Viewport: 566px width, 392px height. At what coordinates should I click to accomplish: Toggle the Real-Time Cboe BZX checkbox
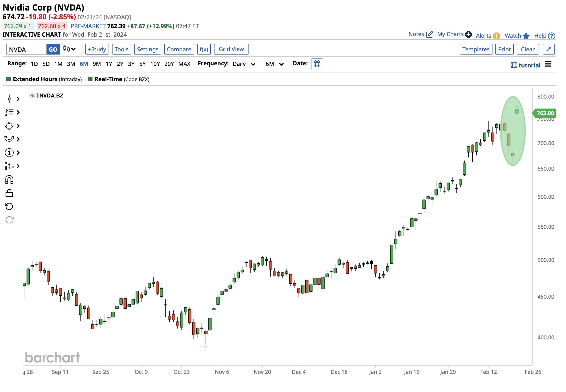(x=90, y=79)
